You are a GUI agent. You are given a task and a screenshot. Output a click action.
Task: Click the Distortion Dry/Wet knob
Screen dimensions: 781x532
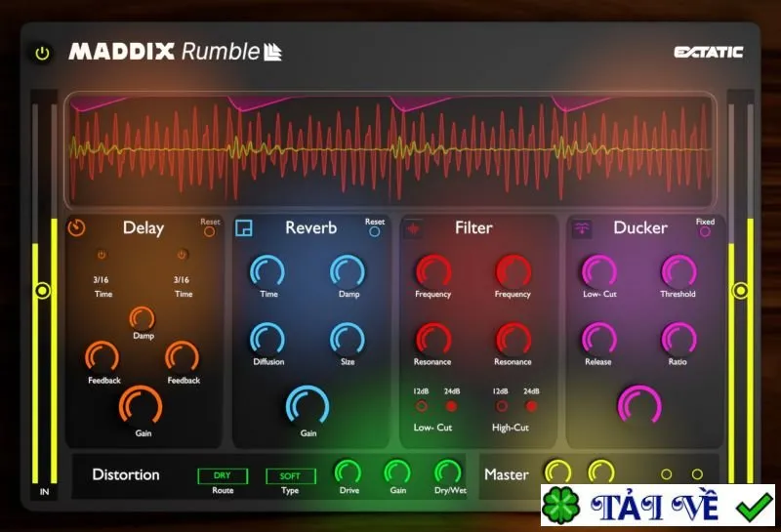[x=448, y=472]
